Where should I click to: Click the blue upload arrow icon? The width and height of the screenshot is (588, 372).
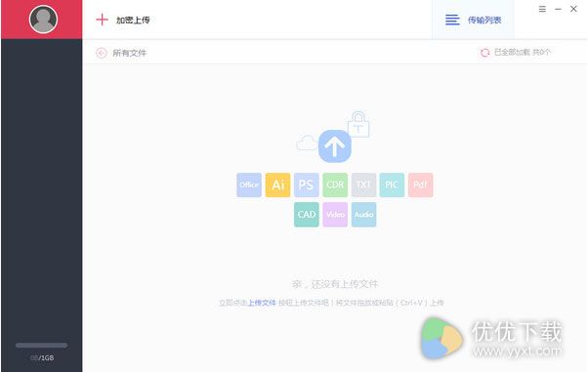click(335, 146)
